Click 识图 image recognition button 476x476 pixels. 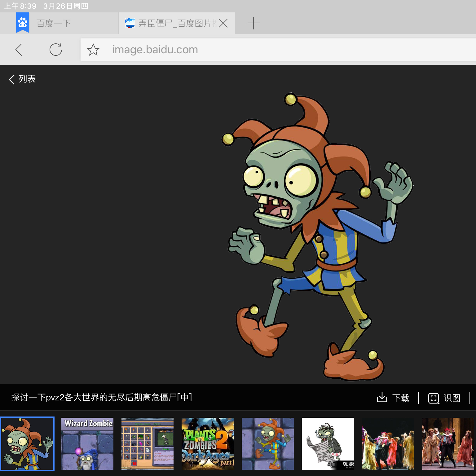[444, 398]
